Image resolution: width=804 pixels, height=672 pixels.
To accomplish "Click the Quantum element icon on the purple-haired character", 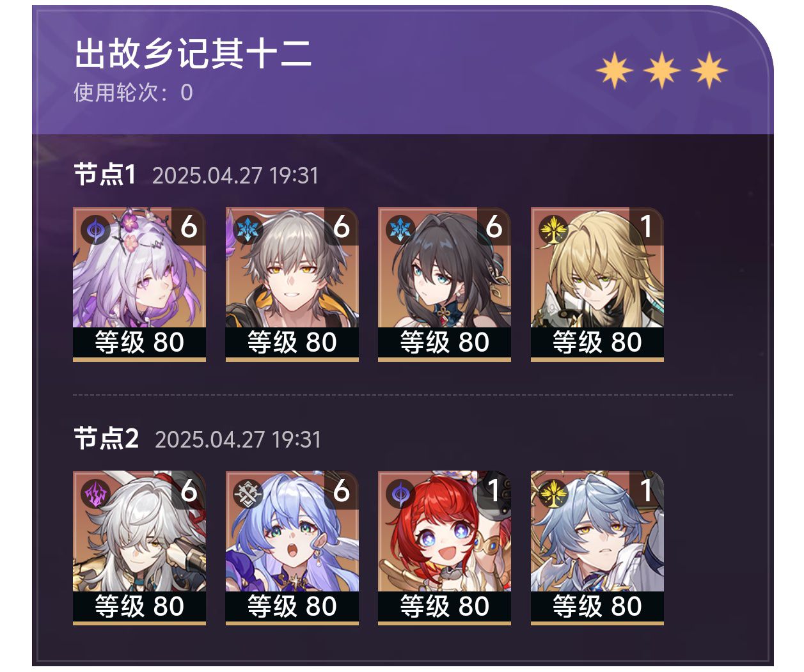I will coord(96,230).
